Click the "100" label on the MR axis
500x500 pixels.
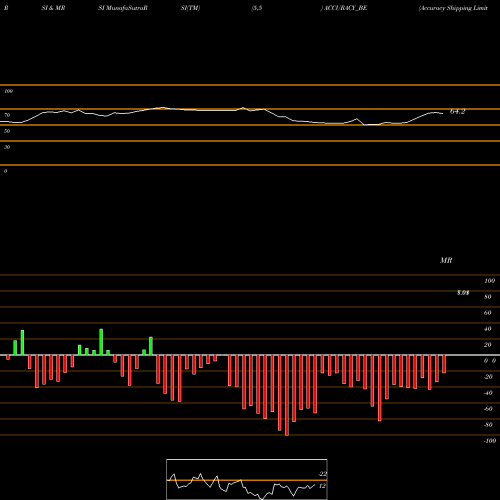click(x=489, y=281)
